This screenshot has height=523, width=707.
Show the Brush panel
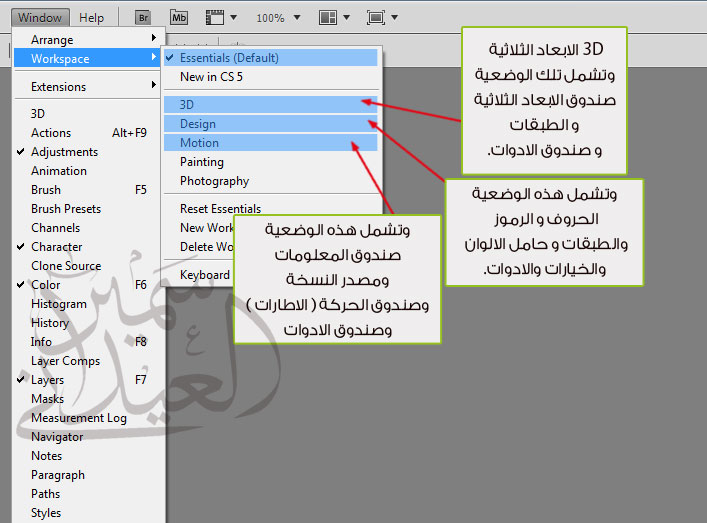pyautogui.click(x=88, y=190)
